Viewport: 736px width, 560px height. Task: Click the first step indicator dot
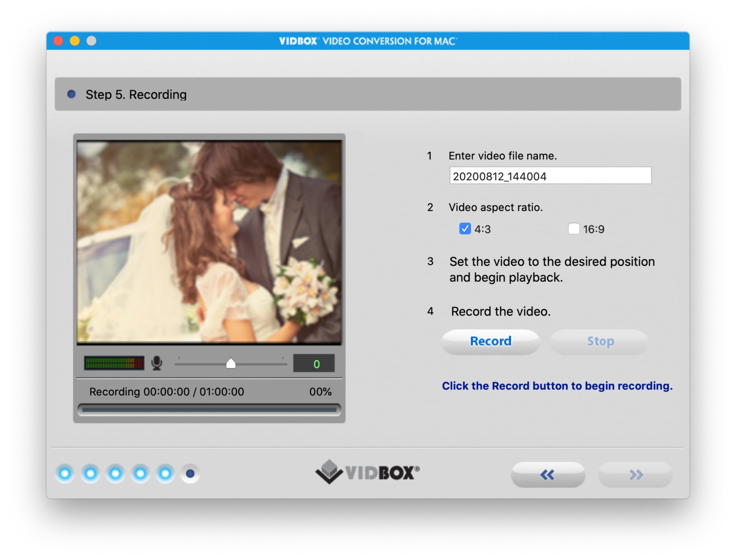pyautogui.click(x=65, y=473)
